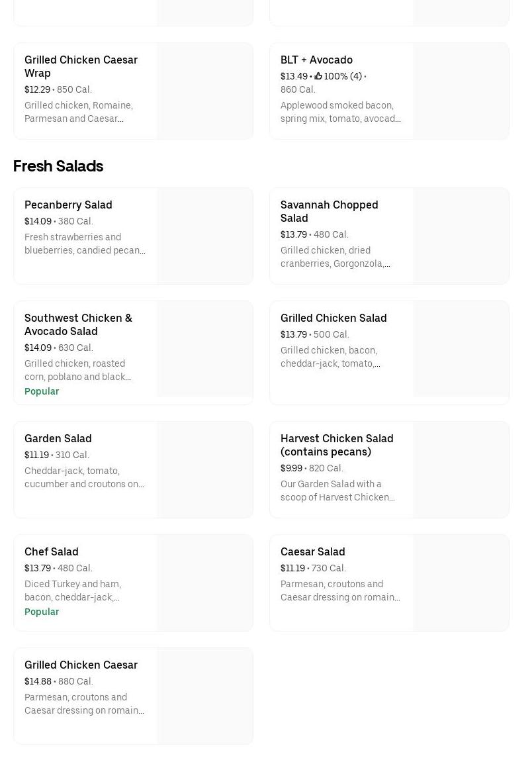Choose the Savannah Chopped Salad
This screenshot has width=532, height=758.
(329, 211)
